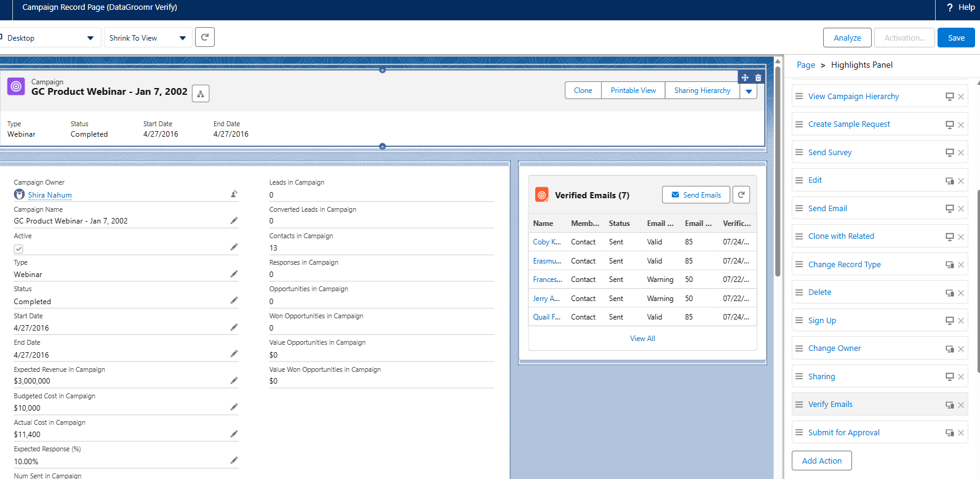Remove the Verify Emails action
This screenshot has width=980, height=479.
coord(961,405)
